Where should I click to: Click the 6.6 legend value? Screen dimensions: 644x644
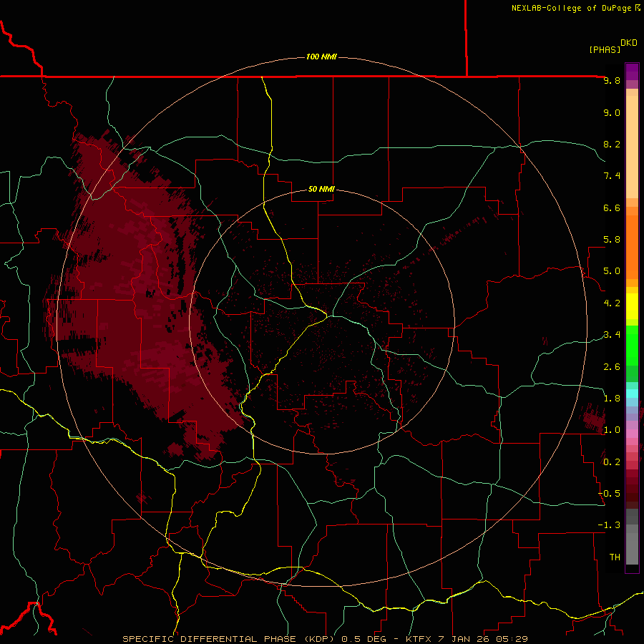pyautogui.click(x=612, y=208)
